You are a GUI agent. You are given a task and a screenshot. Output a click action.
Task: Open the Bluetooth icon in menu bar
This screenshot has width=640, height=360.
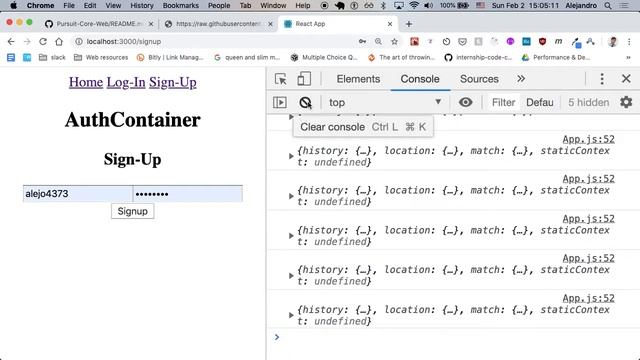tap(383, 6)
